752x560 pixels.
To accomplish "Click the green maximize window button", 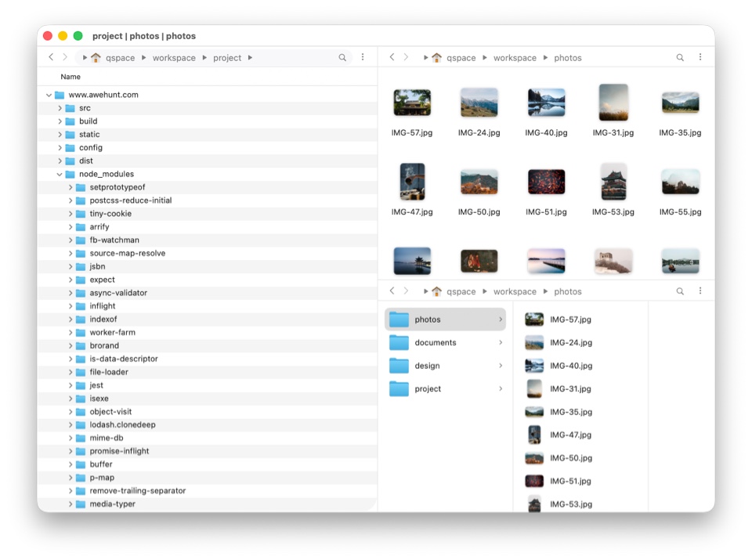I will pos(78,36).
